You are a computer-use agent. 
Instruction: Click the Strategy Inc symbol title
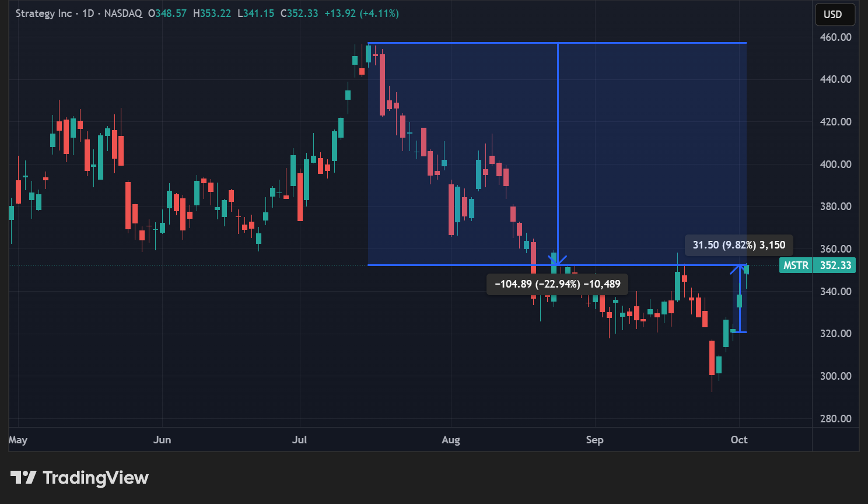pyautogui.click(x=44, y=13)
